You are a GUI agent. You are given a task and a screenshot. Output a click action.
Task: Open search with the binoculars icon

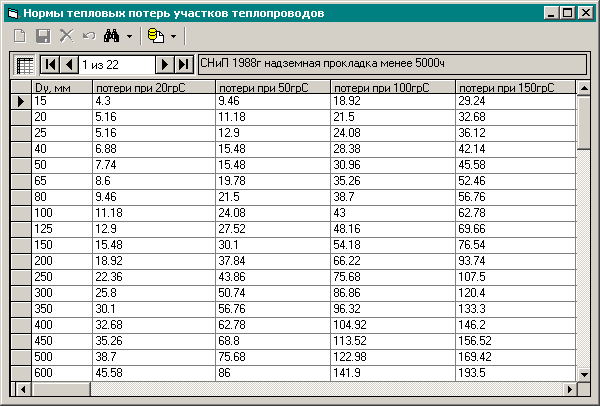point(112,36)
